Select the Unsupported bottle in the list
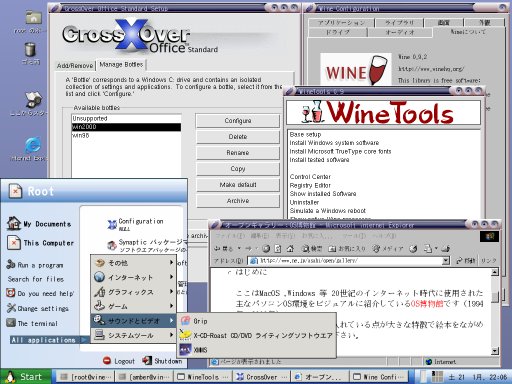Image resolution: width=512 pixels, height=384 pixels. pyautogui.click(x=126, y=118)
